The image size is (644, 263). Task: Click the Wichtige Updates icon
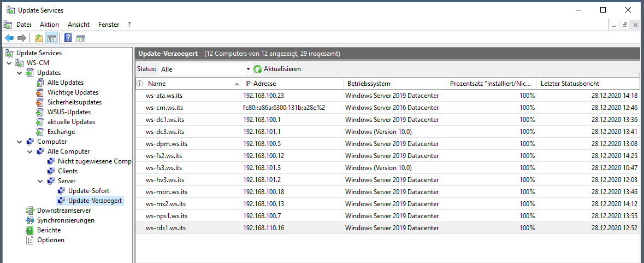(40, 92)
